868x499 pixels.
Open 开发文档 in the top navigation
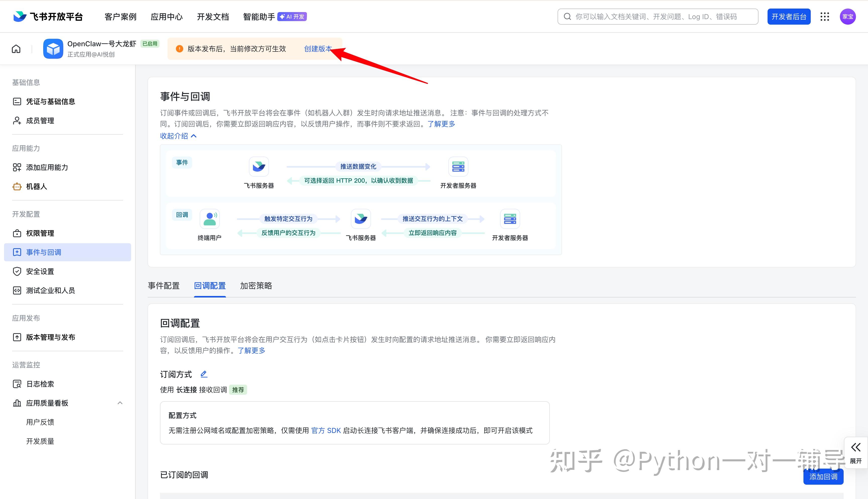click(213, 17)
